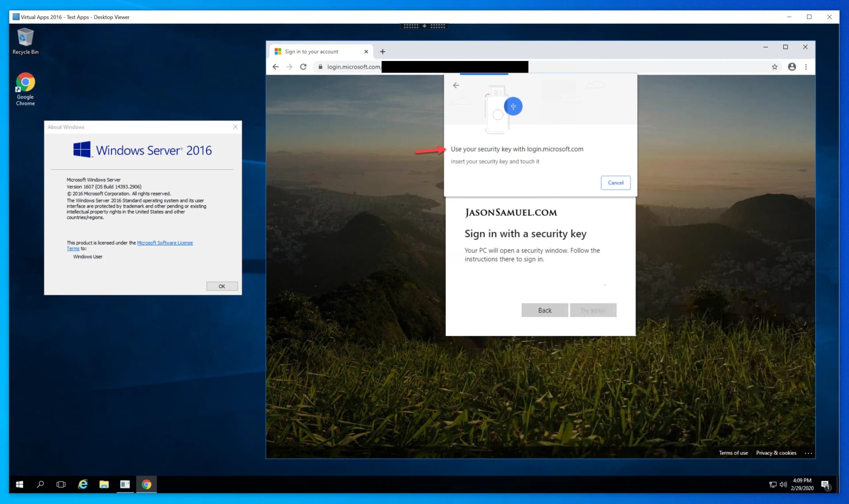
Task: Open the Recycle Bin desktop icon
Action: click(x=25, y=41)
